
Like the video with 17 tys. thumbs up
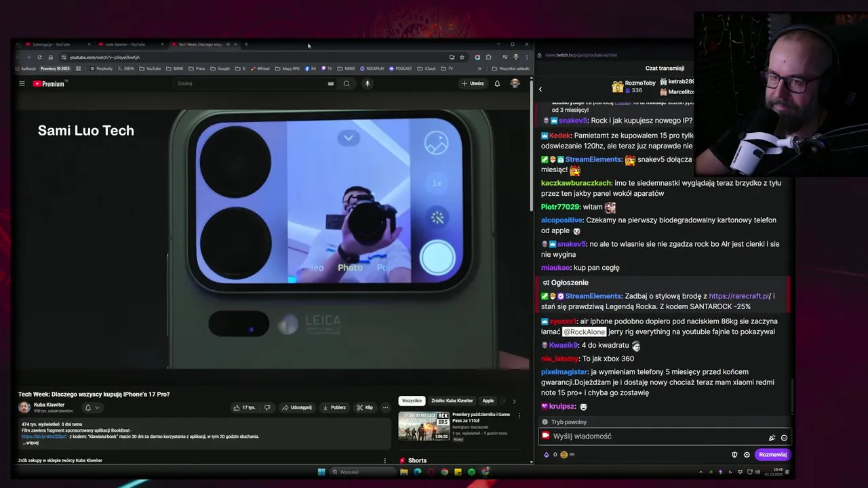click(x=244, y=407)
